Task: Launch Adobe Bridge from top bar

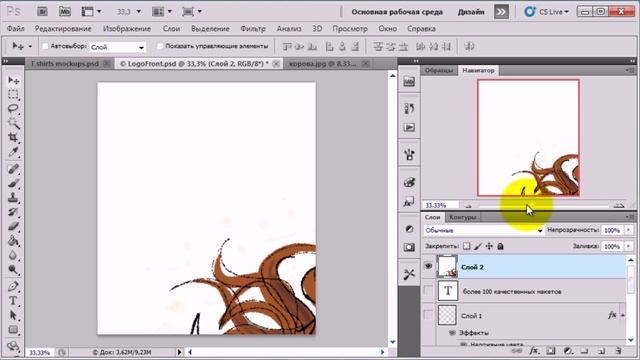Action: coord(42,11)
